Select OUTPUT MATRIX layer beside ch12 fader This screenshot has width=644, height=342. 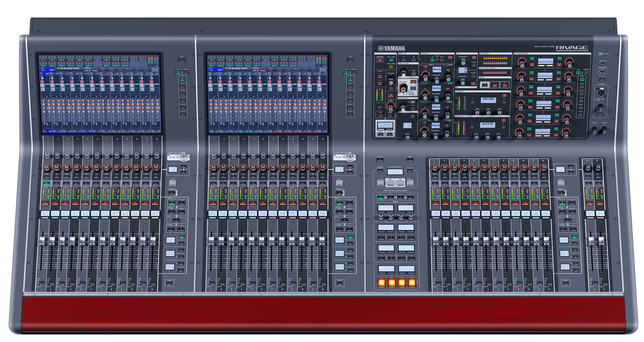point(181,212)
